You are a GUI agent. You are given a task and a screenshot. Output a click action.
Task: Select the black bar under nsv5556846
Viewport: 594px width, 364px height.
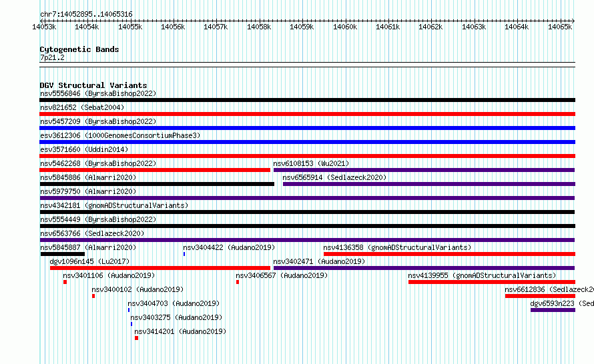point(307,100)
